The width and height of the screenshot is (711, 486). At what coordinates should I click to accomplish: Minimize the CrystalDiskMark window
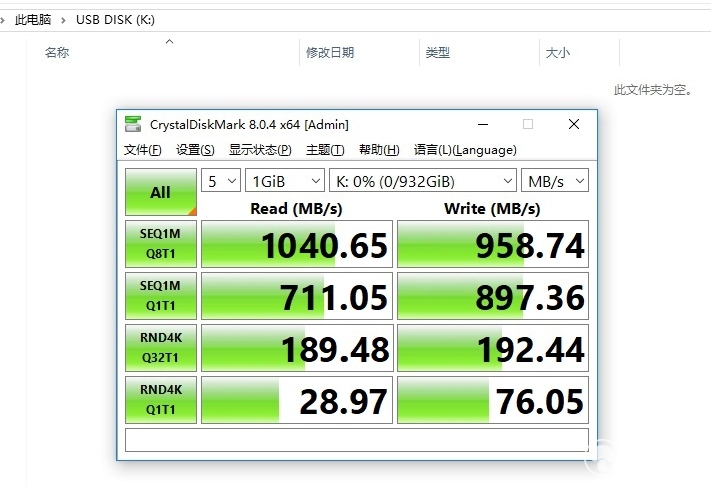point(483,124)
